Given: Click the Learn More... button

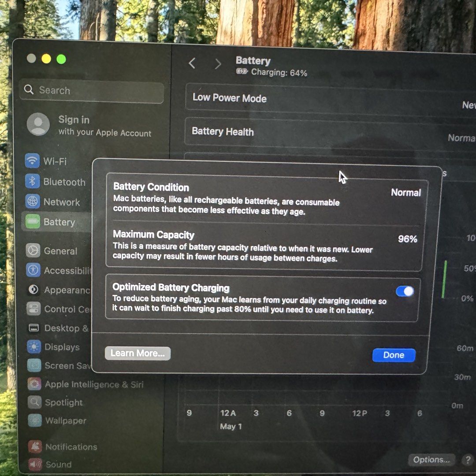Looking at the screenshot, I should [138, 353].
